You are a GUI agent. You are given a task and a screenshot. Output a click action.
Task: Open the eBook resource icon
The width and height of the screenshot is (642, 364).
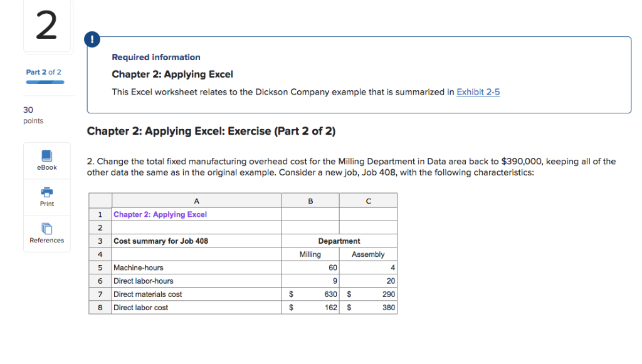[46, 160]
